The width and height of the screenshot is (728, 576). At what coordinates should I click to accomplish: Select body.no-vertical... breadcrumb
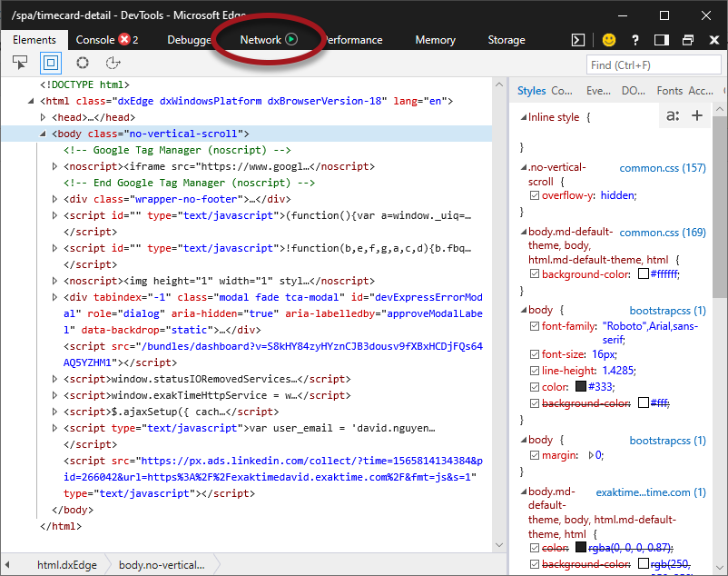(162, 565)
